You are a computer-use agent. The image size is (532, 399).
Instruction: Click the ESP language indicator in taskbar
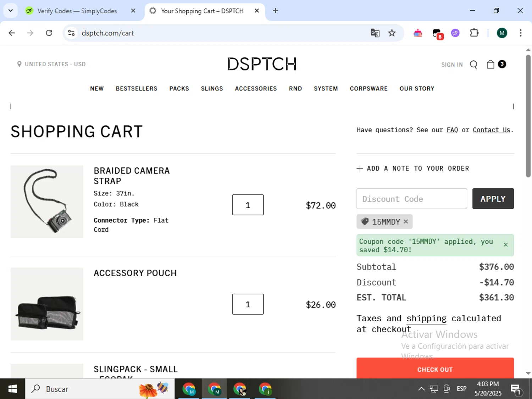(461, 389)
